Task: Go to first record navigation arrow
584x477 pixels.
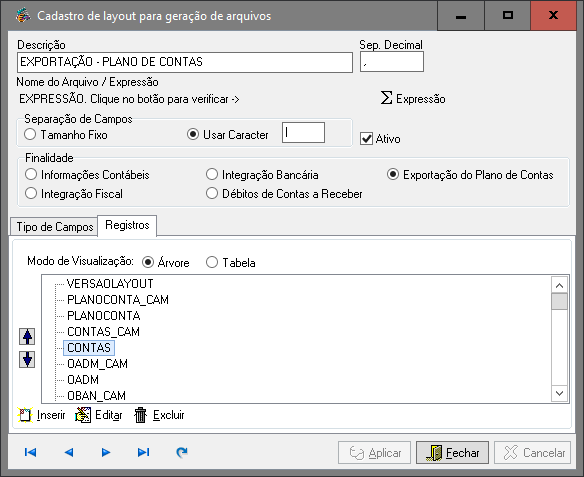Action: pos(30,452)
